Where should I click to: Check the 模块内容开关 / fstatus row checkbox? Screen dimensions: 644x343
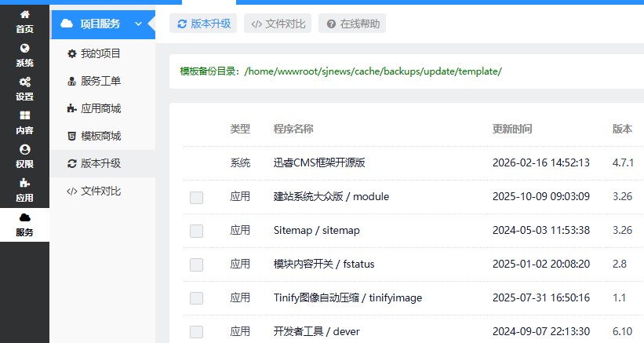196,265
